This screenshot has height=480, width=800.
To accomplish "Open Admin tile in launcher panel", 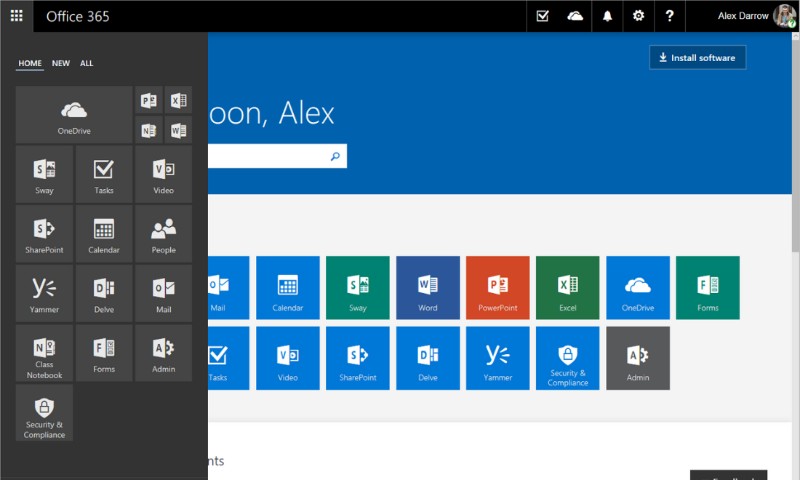I will point(163,353).
